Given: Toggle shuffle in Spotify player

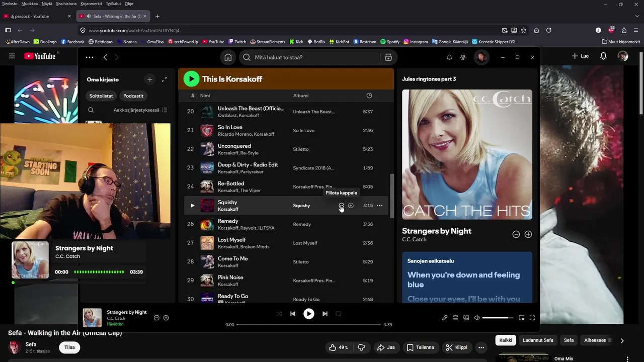Looking at the screenshot, I should (279, 314).
